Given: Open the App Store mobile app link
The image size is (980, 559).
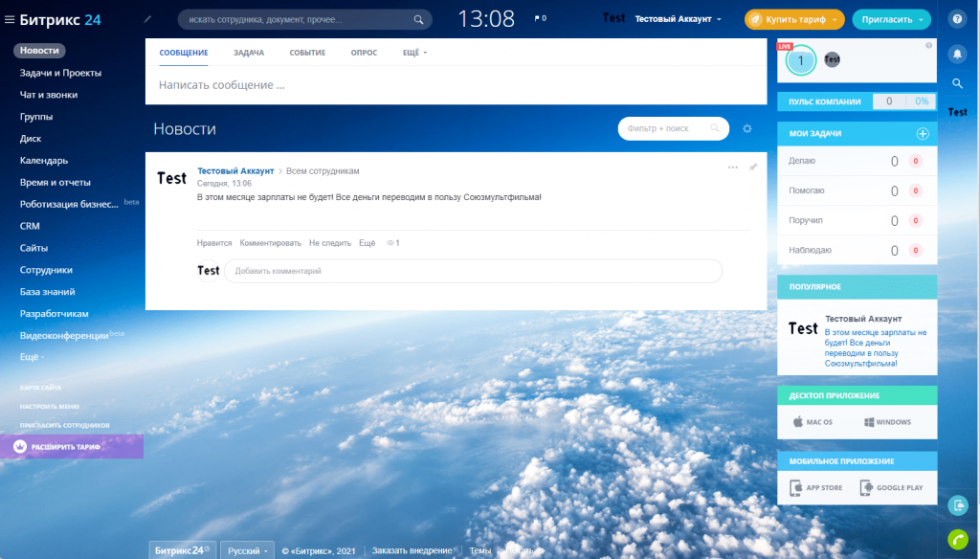Looking at the screenshot, I should 815,488.
